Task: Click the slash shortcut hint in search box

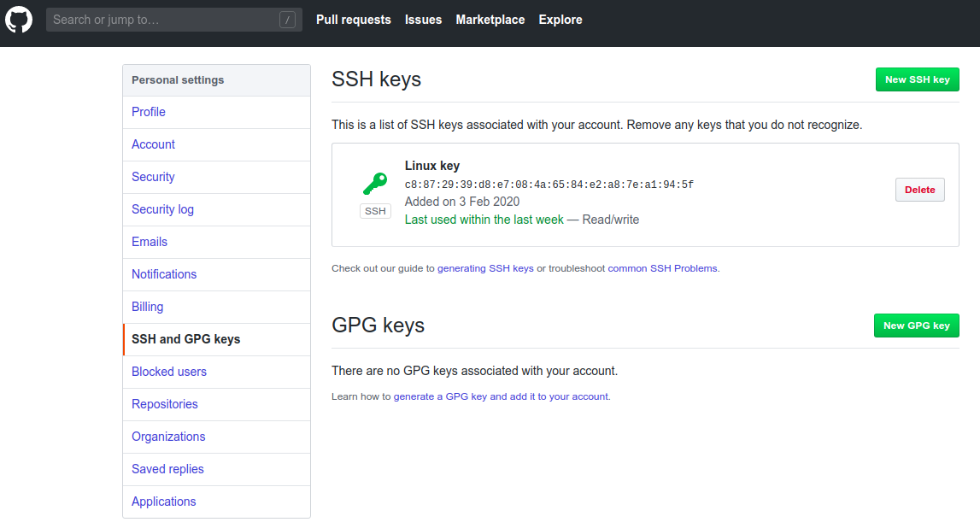Action: point(287,20)
